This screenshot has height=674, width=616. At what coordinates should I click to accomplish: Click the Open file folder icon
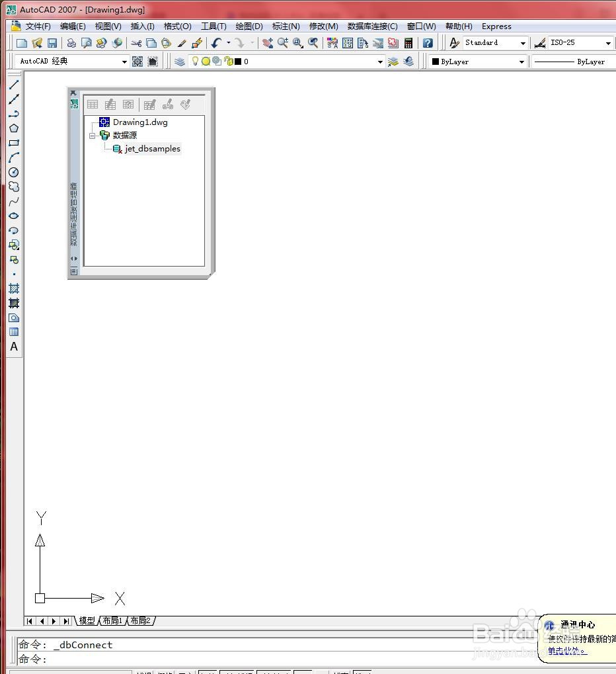pos(37,43)
